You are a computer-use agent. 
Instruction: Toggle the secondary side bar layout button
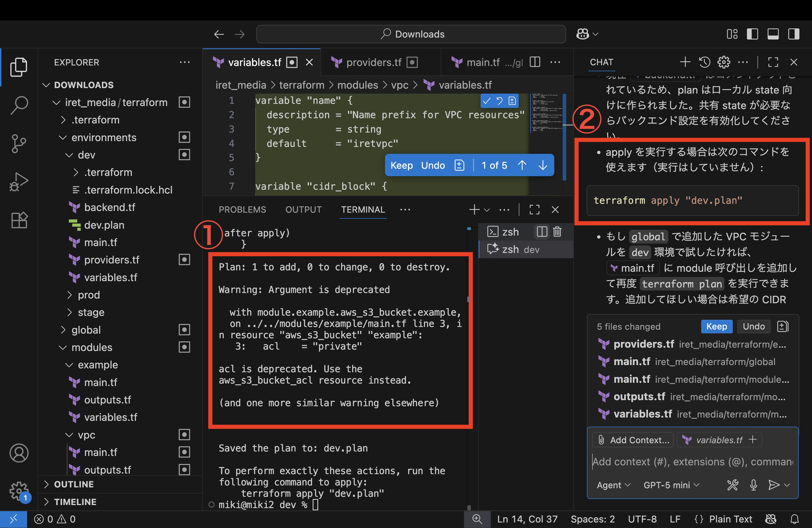click(x=793, y=34)
